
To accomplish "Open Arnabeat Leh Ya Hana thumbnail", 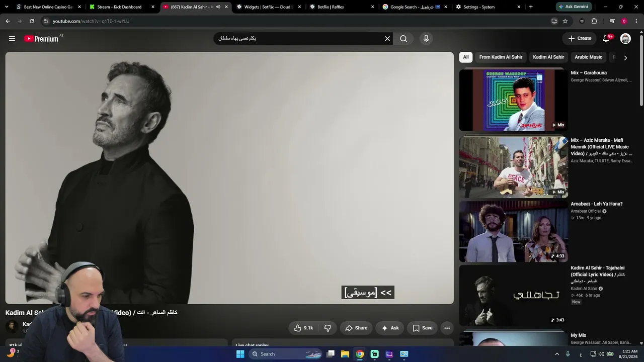I will pyautogui.click(x=514, y=231).
